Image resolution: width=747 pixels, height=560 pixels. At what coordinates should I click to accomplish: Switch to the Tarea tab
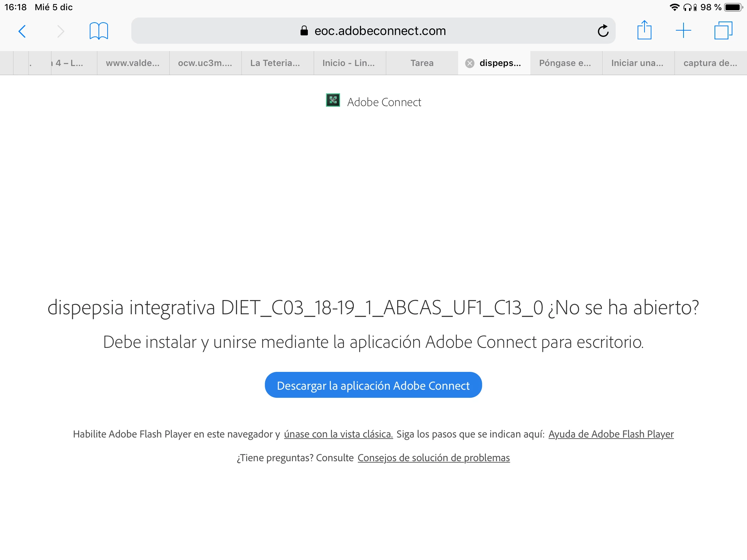pyautogui.click(x=422, y=63)
